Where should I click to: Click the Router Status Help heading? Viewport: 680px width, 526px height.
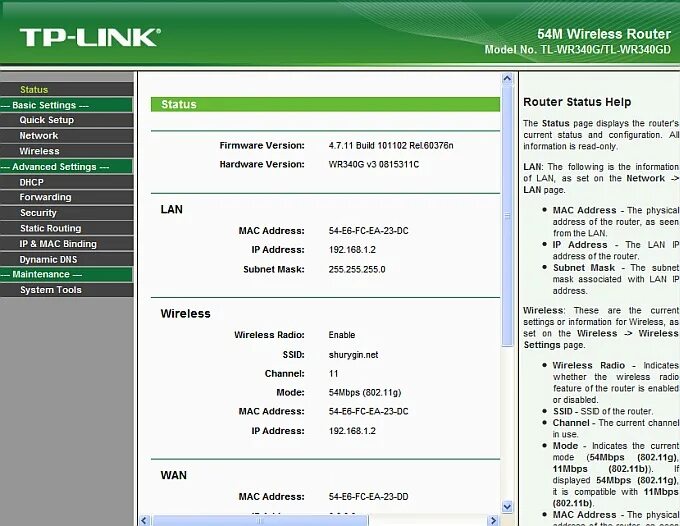coord(577,102)
